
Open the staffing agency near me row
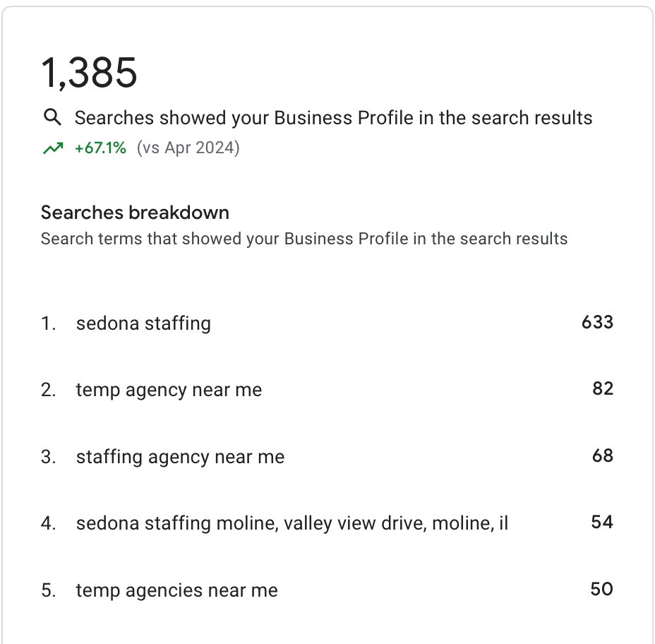pyautogui.click(x=327, y=456)
